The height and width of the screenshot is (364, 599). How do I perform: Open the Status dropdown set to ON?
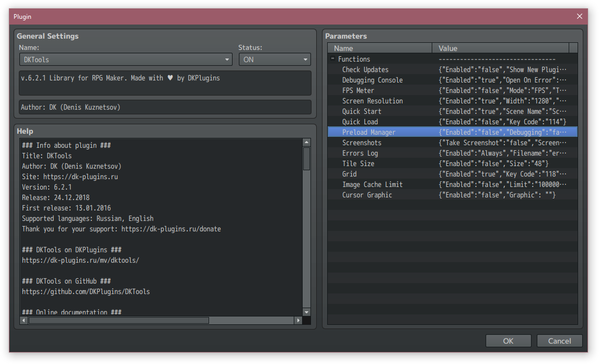pos(274,60)
